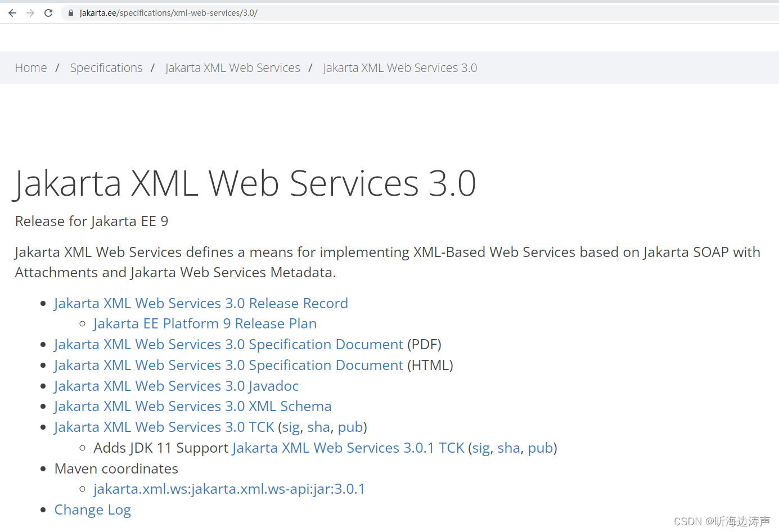
Task: Click the browser back arrow
Action: [x=12, y=13]
